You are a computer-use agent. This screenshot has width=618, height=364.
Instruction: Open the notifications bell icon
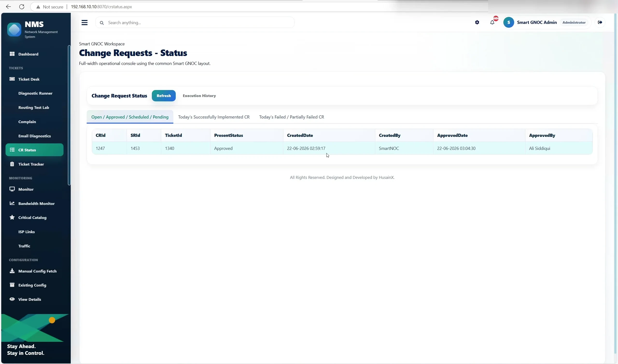(x=492, y=22)
